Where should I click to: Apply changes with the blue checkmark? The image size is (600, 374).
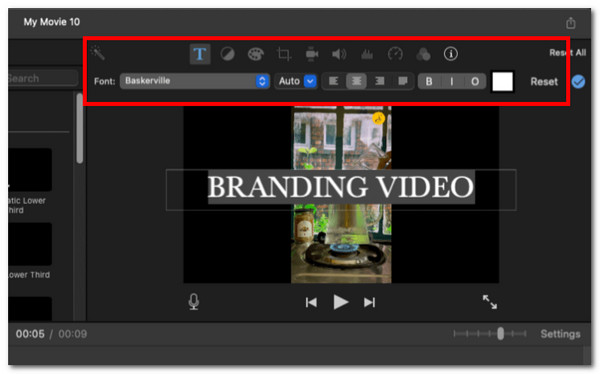pyautogui.click(x=578, y=82)
